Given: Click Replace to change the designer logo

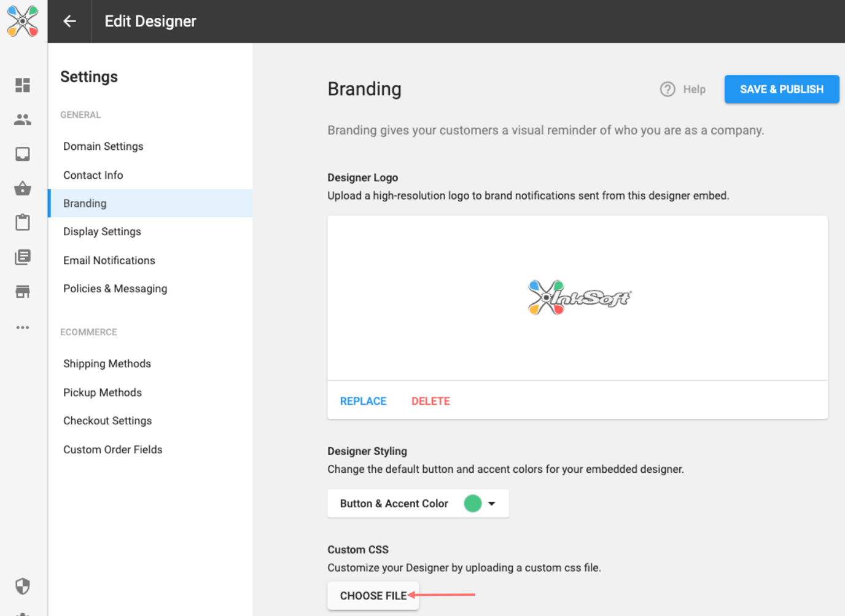Looking at the screenshot, I should click(363, 401).
